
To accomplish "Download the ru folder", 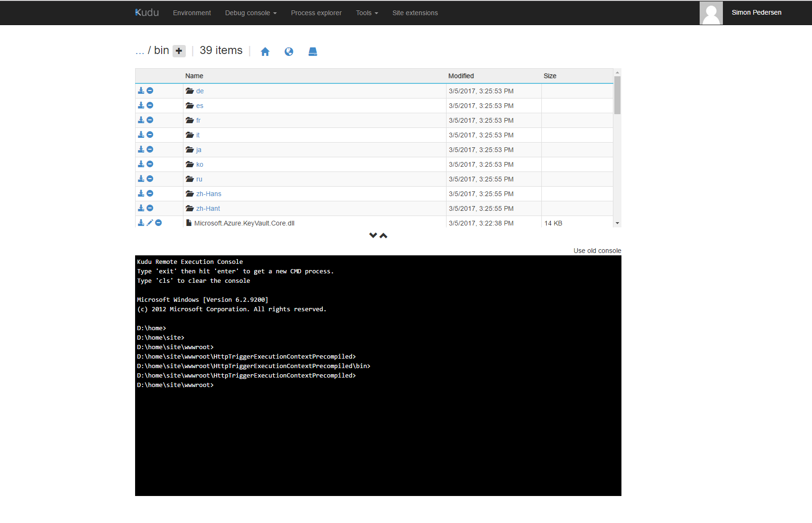I will pyautogui.click(x=141, y=179).
